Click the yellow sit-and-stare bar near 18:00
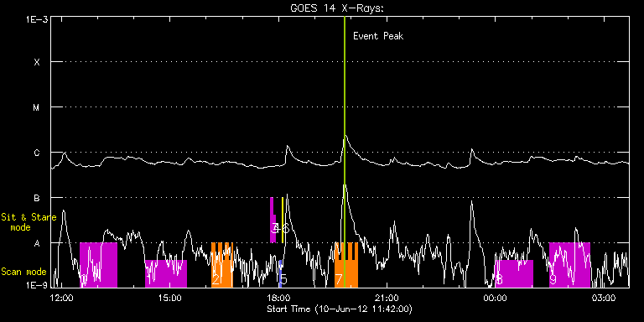 [283, 221]
